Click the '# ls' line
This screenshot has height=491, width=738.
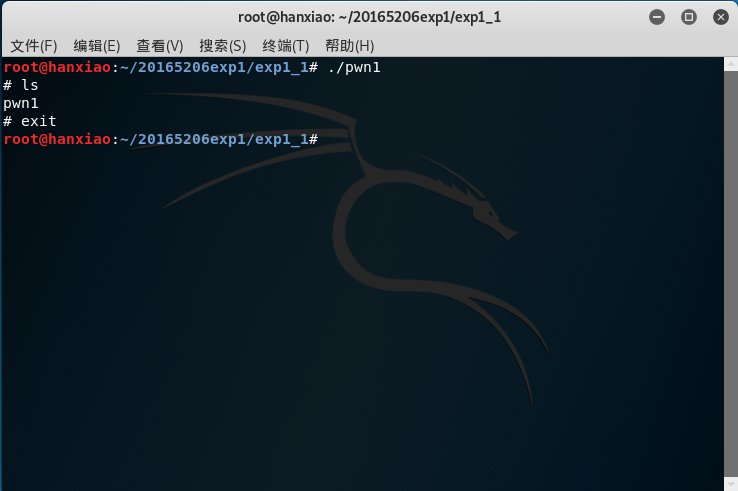click(x=21, y=85)
